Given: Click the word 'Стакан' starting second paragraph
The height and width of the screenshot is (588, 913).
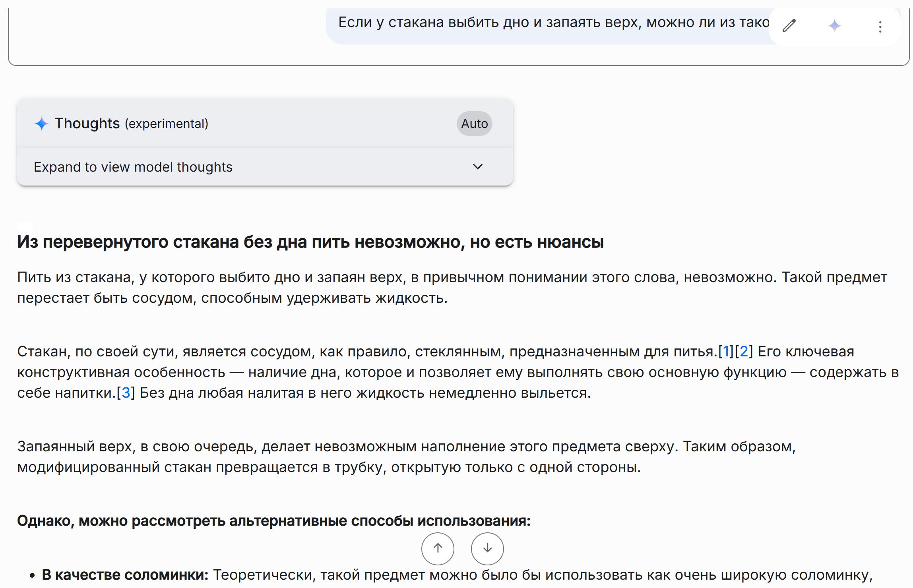Looking at the screenshot, I should [43, 352].
